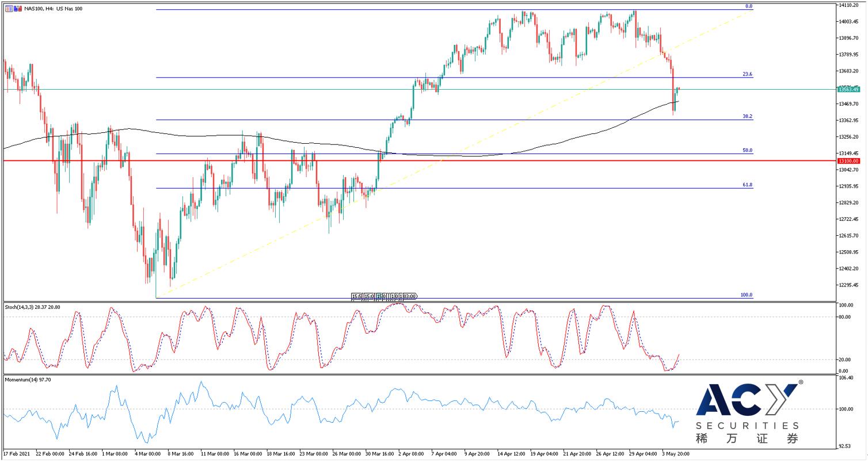
Task: Click the 12402.20 price axis label
Action: coord(850,269)
